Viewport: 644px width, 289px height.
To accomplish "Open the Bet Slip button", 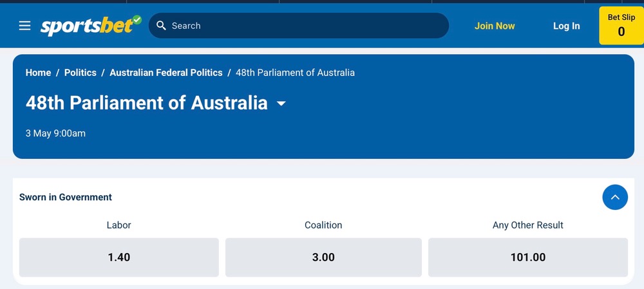I will pos(621,26).
